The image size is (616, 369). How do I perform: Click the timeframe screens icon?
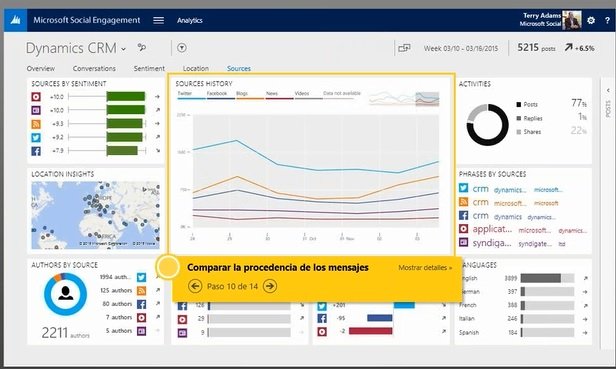point(404,48)
